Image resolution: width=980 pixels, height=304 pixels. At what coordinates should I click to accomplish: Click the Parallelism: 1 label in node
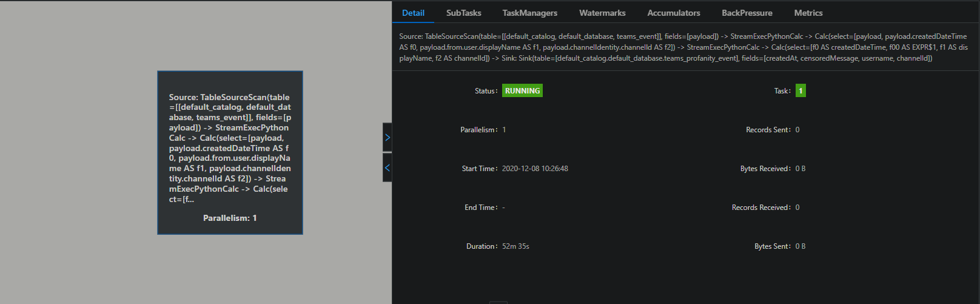point(230,218)
